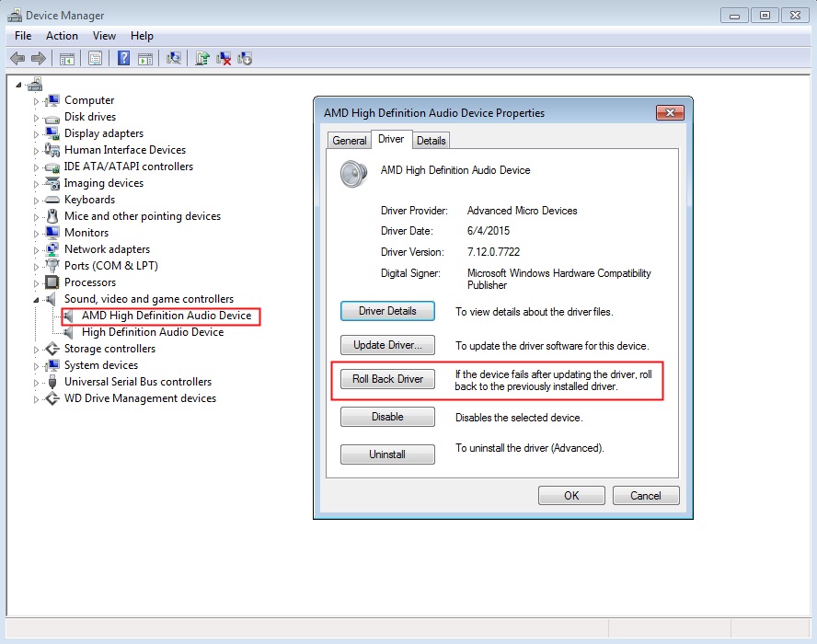Viewport: 817px width, 644px height.
Task: Expand the Processors node
Action: point(36,283)
